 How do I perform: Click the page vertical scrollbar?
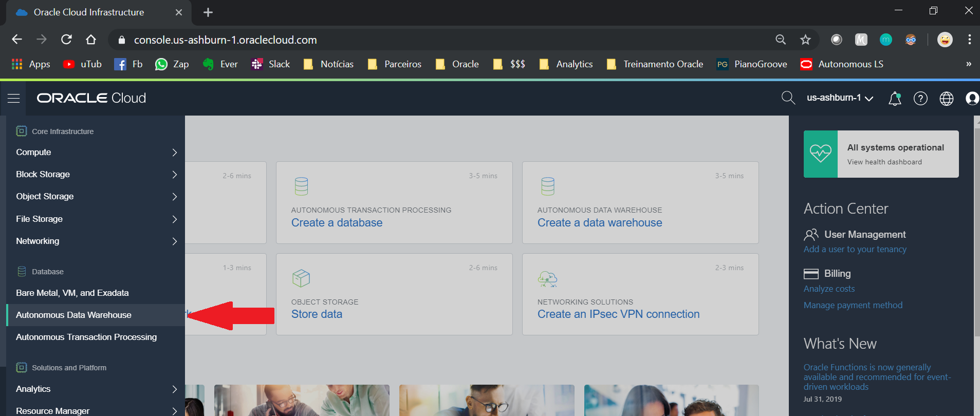pos(976,231)
